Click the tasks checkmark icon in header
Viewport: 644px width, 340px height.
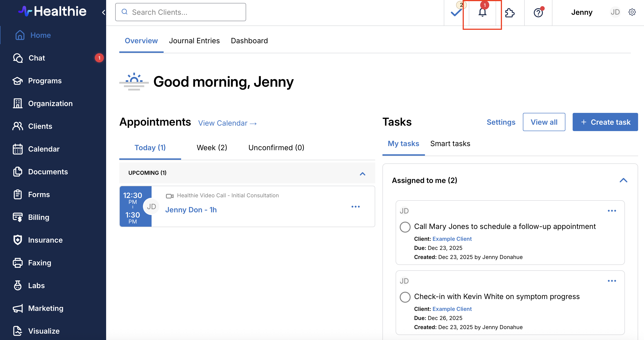456,12
